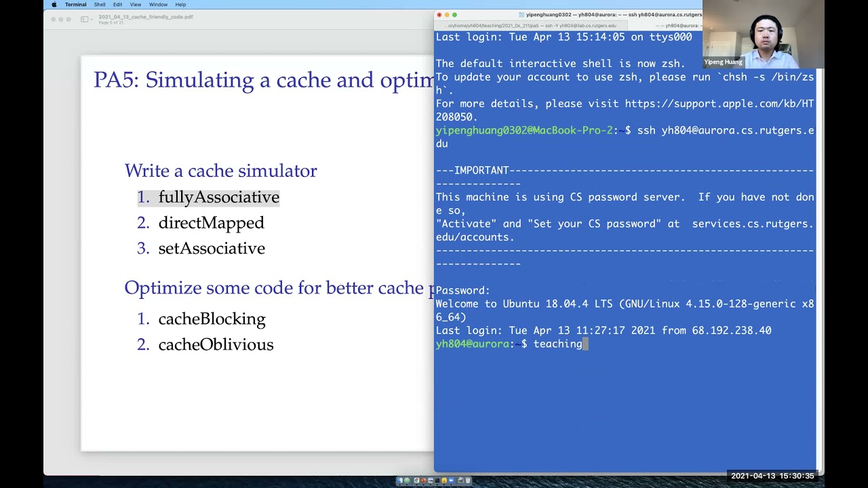Open PowerPoint from the Dock
This screenshot has height=488, width=868.
[x=424, y=481]
